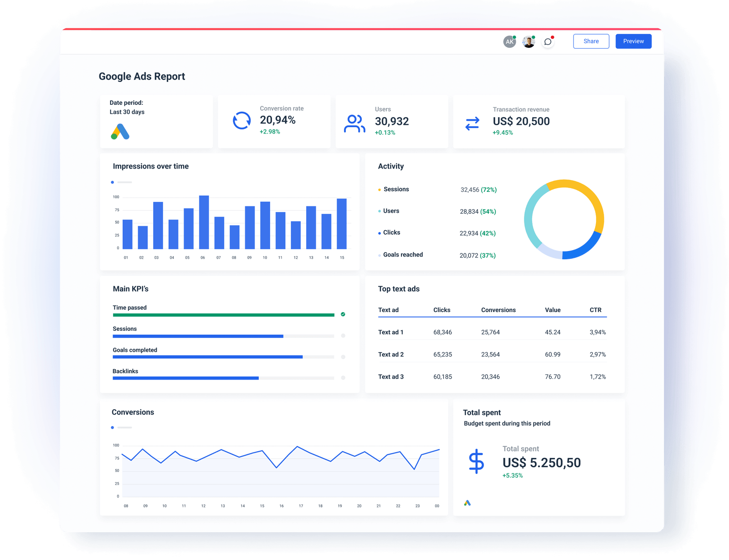Click the profile photo avatar
This screenshot has width=729, height=560.
pyautogui.click(x=529, y=42)
